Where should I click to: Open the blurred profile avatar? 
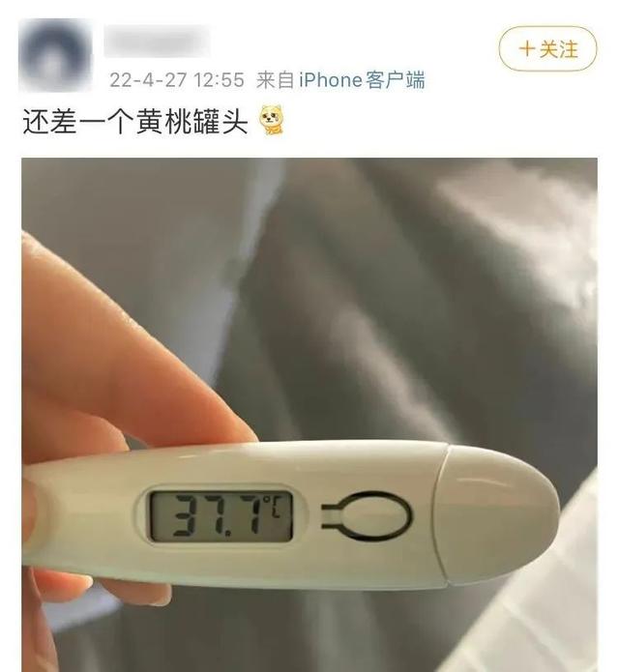55,55
